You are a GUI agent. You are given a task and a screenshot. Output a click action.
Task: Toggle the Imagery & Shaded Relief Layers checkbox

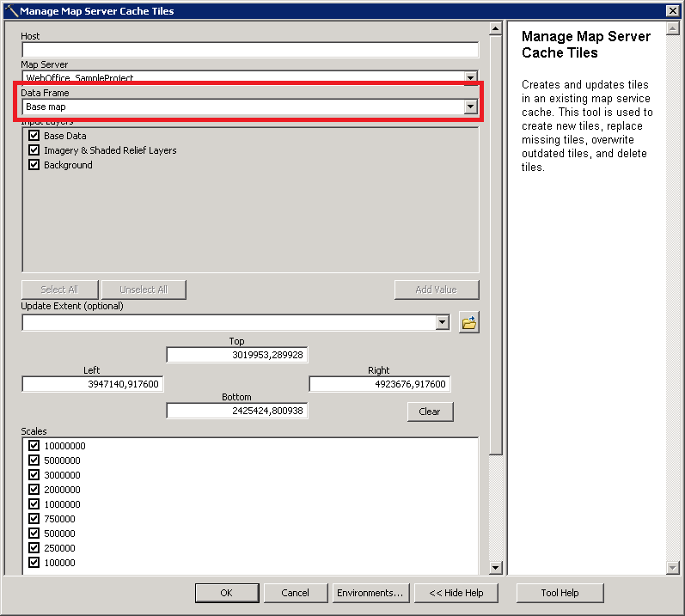[34, 150]
